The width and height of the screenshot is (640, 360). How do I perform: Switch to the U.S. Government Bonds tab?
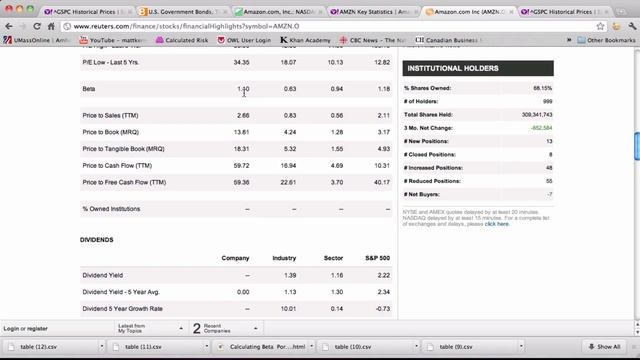pos(182,12)
